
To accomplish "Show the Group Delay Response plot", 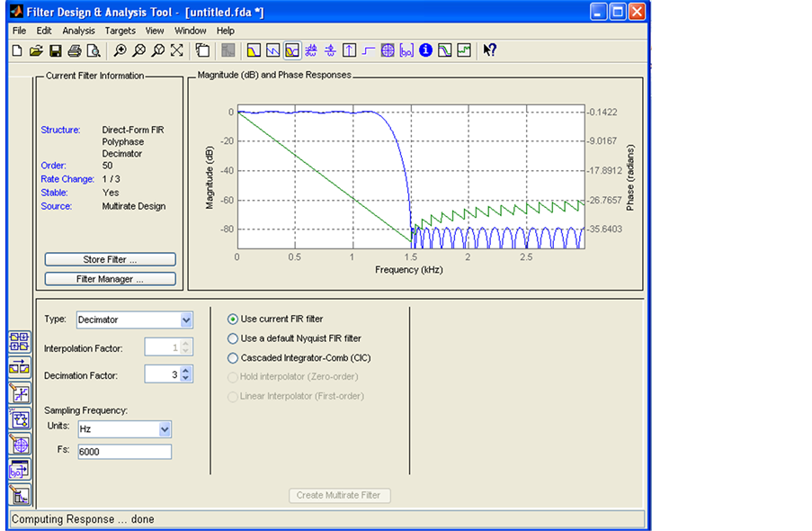I will point(311,50).
